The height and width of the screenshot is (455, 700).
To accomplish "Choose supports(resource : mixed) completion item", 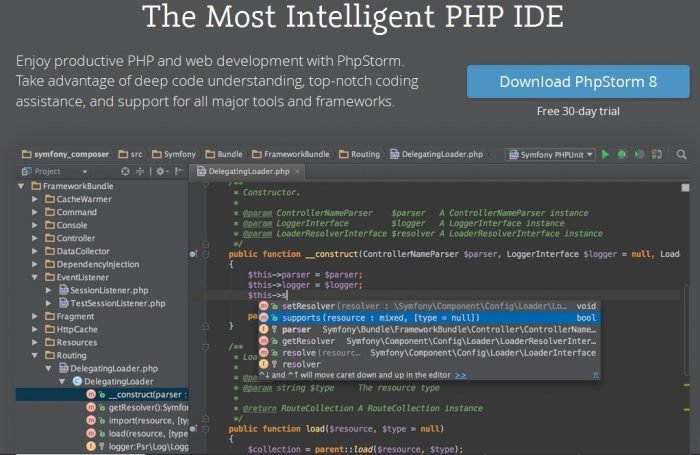I will (x=429, y=317).
